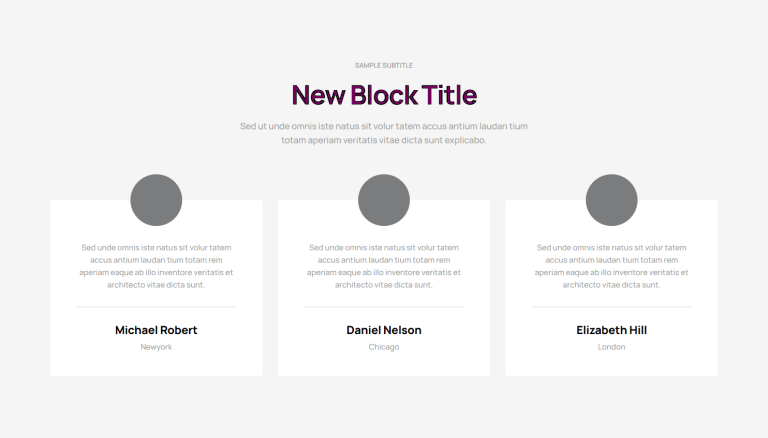Select the London location label
768x438 pixels.
[612, 347]
